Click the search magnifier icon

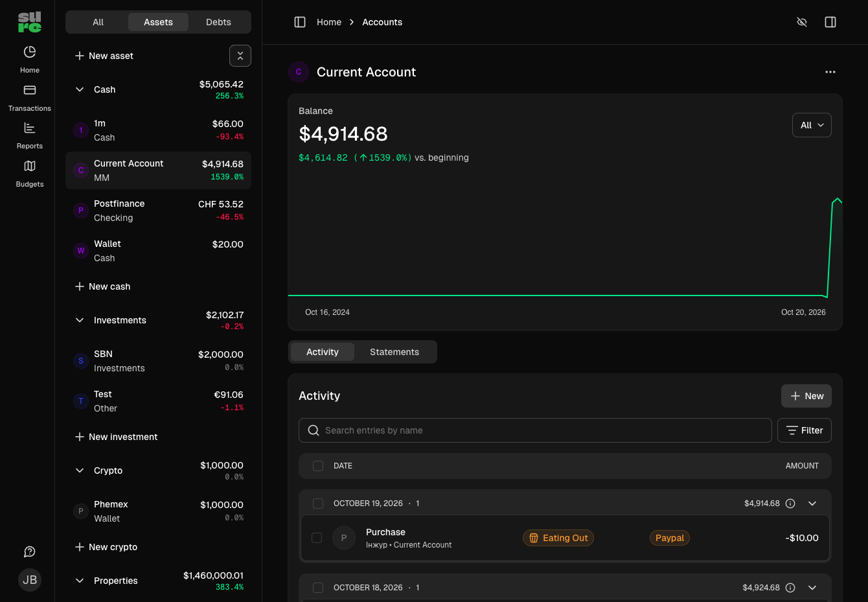[314, 430]
